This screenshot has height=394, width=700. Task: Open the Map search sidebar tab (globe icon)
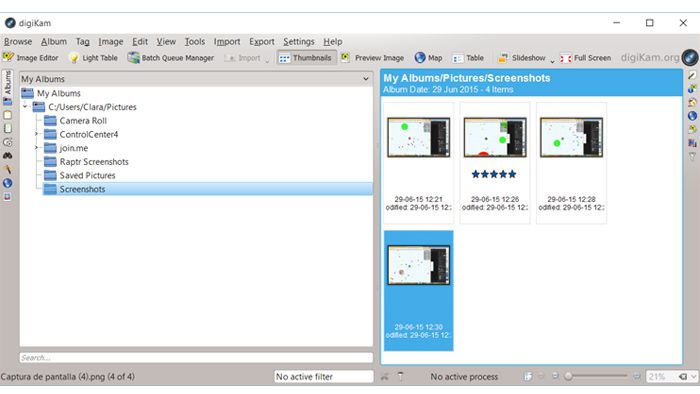8,183
